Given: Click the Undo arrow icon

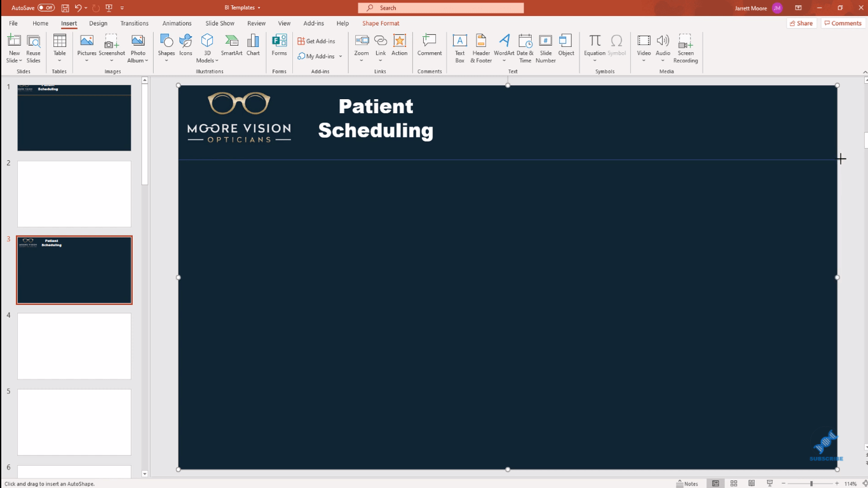Looking at the screenshot, I should (78, 8).
